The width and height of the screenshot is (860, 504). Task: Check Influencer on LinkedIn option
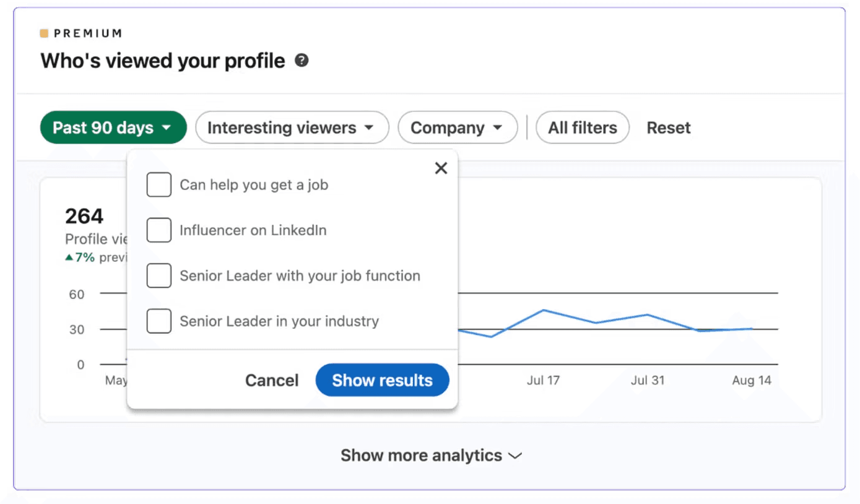(159, 230)
